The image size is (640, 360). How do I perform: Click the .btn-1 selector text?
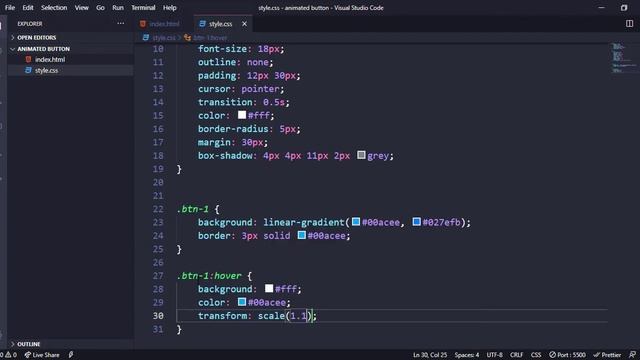(x=193, y=209)
